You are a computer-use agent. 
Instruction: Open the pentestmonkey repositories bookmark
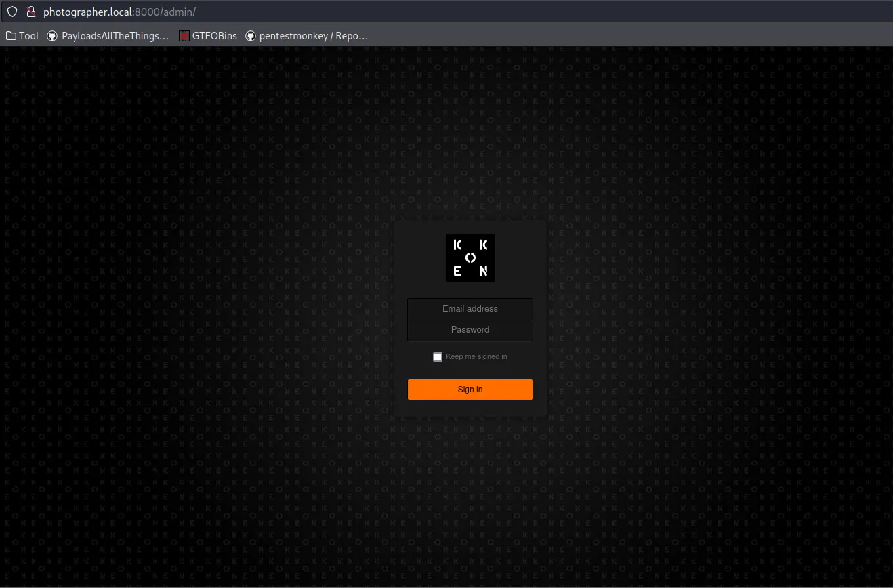click(313, 36)
